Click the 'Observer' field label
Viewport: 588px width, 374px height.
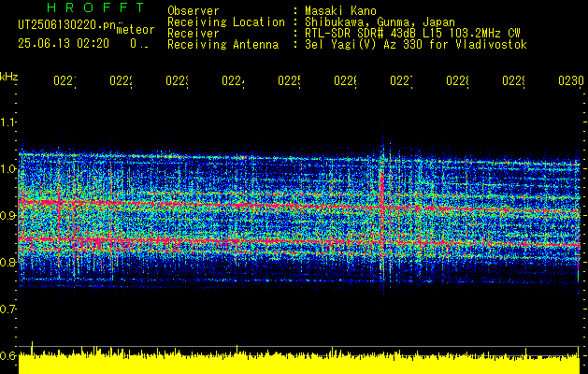194,11
